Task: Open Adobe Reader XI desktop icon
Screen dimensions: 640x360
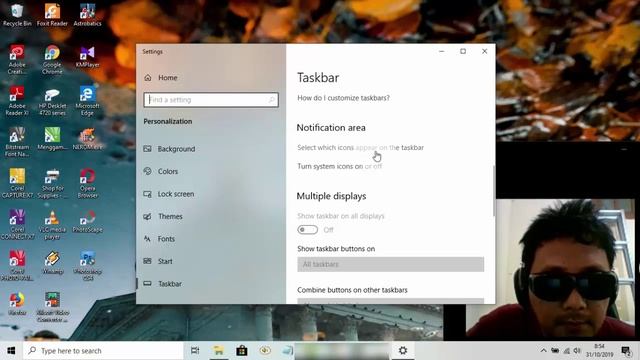Action: point(17,101)
